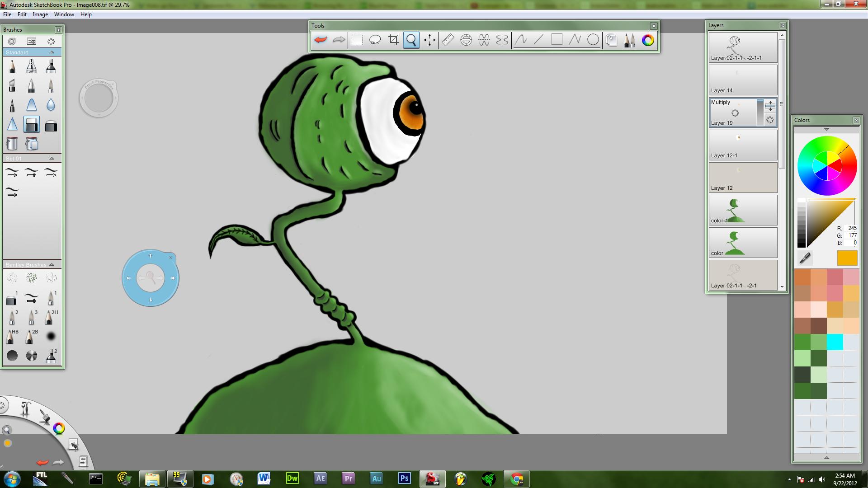
Task: Open the Window menu
Action: [x=64, y=14]
